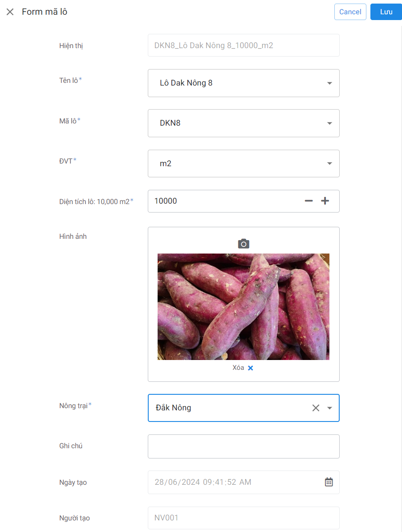The image size is (402, 532).
Task: Click the sweet potato image thumbnail
Action: point(244,307)
